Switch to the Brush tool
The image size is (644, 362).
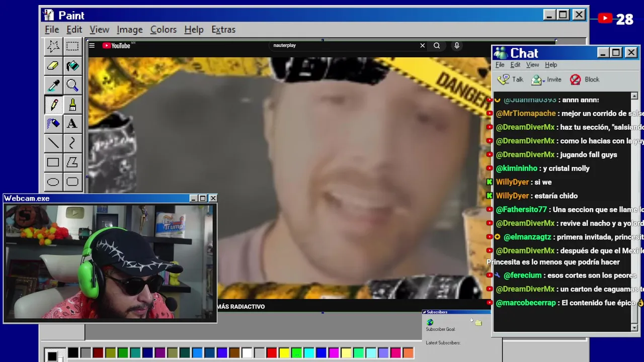pos(72,105)
